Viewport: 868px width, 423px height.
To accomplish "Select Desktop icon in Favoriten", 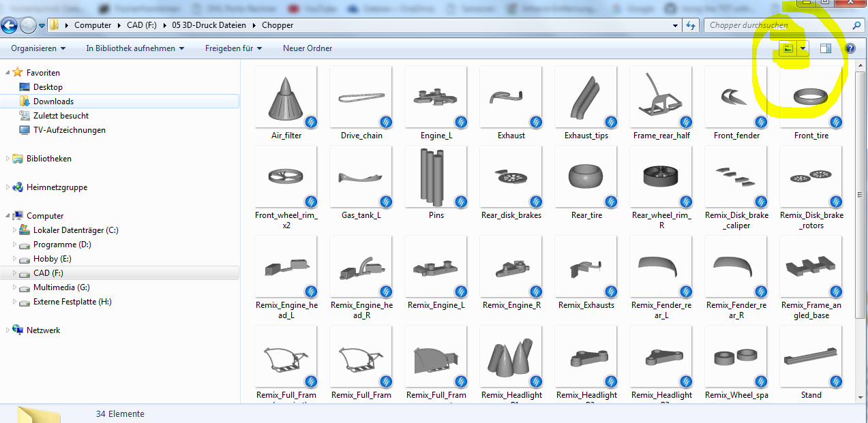I will pos(48,87).
